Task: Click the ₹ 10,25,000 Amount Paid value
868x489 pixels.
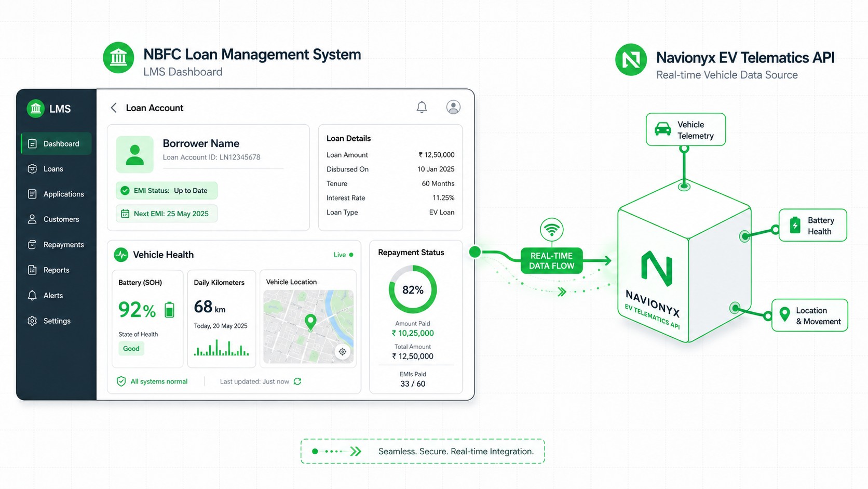Action: pyautogui.click(x=413, y=333)
